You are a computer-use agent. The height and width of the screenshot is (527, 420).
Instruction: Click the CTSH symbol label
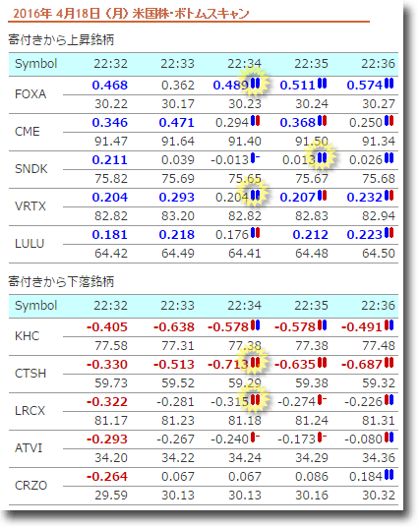tap(30, 374)
